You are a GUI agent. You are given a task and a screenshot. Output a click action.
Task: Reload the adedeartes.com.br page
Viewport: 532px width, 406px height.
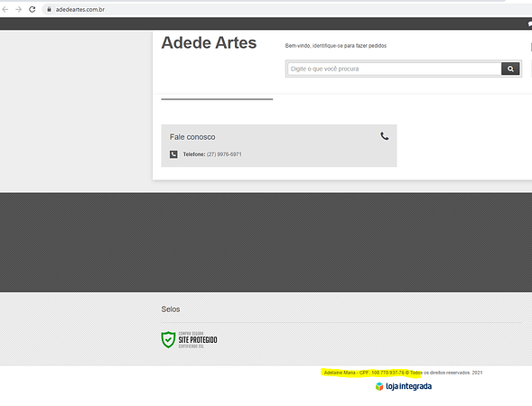33,10
